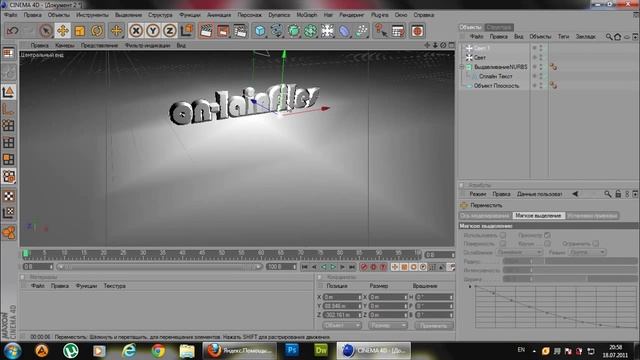Open the Размер dropdown below coordinates
Screen dimensions: 640x360
pos(388,325)
